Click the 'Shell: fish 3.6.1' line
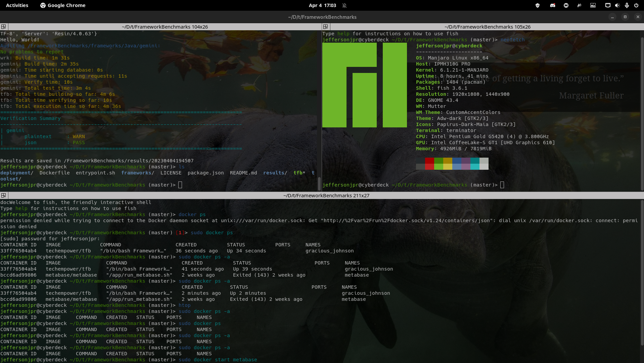The image size is (644, 363). click(x=442, y=88)
